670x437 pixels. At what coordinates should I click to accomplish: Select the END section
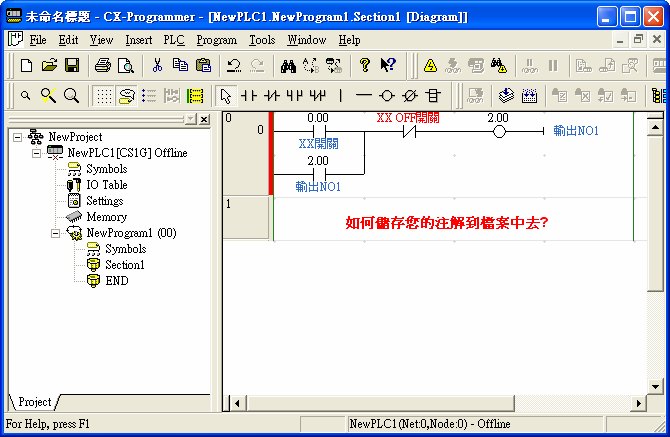coord(117,281)
